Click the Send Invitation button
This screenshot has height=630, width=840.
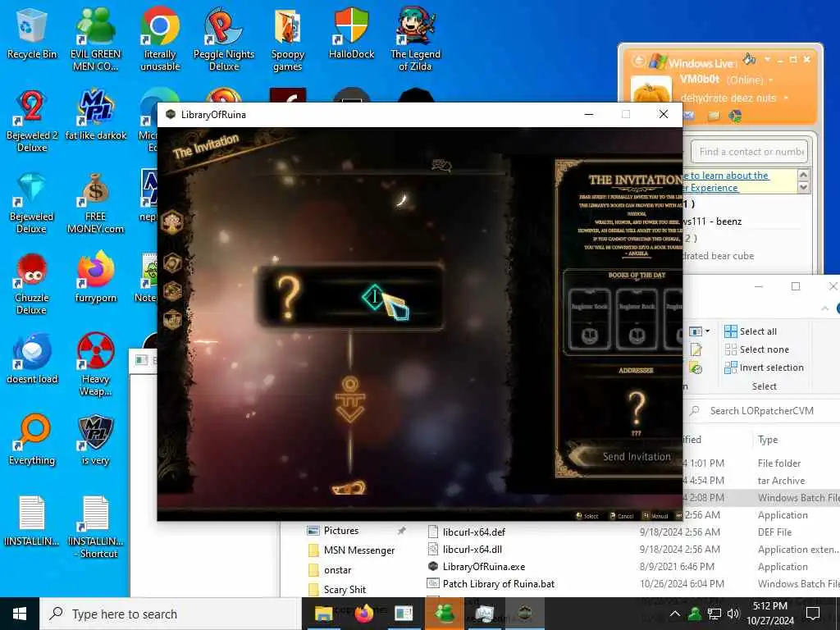click(637, 456)
